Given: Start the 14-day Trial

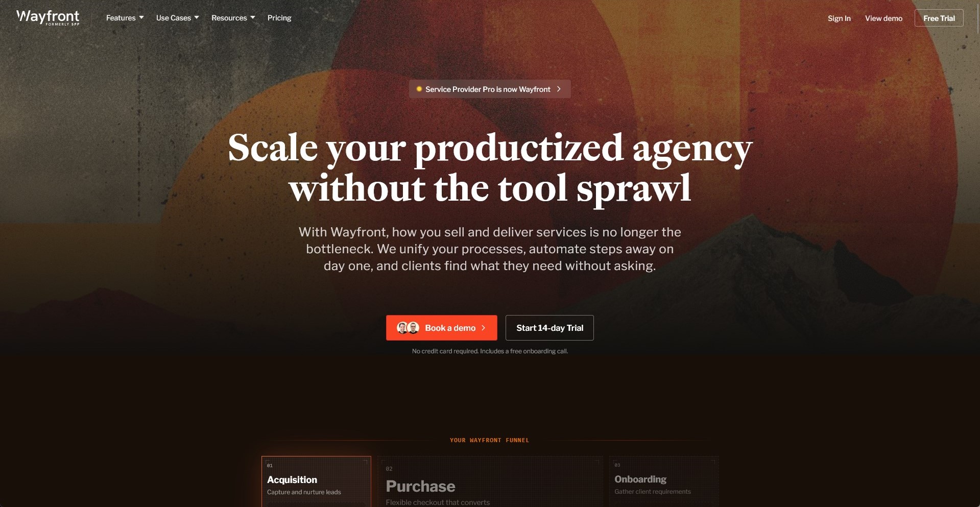Looking at the screenshot, I should click(x=549, y=328).
